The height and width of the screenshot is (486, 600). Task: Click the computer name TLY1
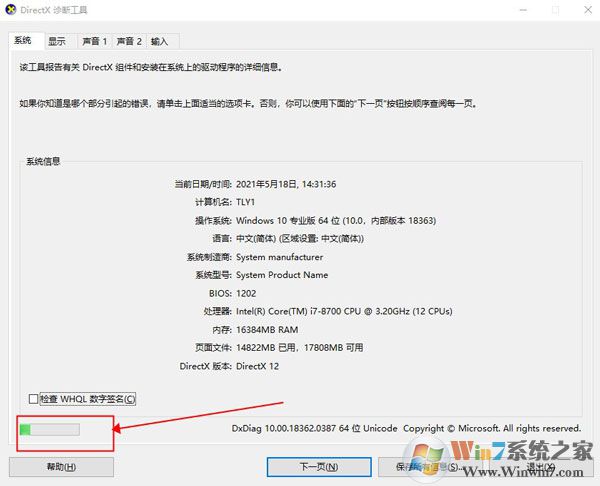[x=245, y=202]
